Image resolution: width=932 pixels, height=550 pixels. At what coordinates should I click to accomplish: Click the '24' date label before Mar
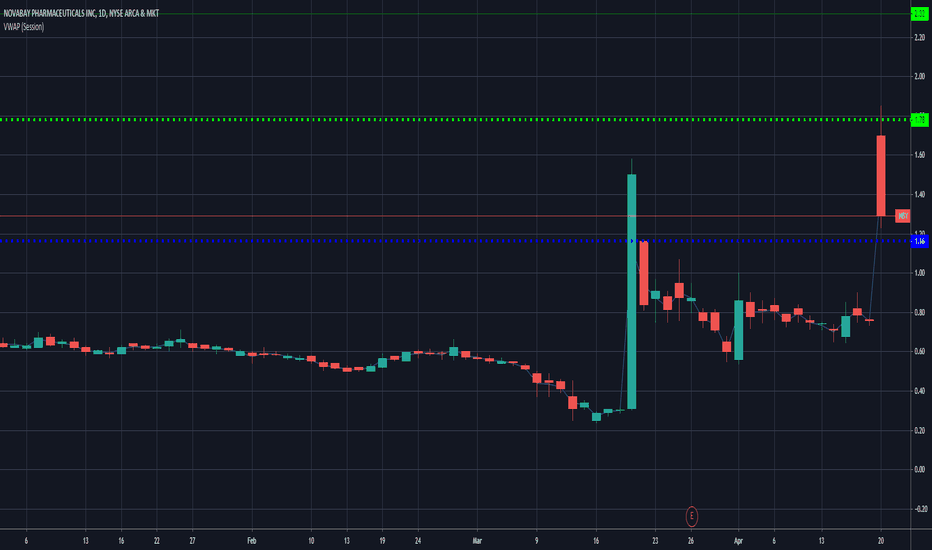tap(418, 540)
